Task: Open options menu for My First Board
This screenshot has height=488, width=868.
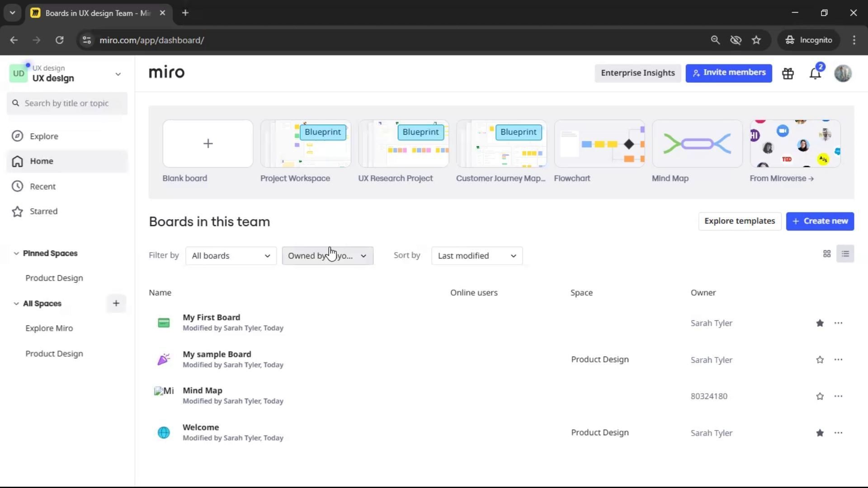Action: tap(838, 323)
